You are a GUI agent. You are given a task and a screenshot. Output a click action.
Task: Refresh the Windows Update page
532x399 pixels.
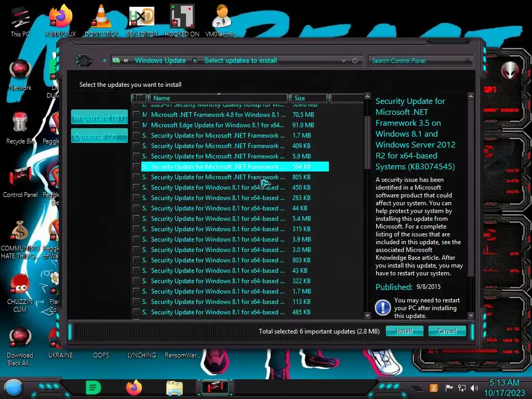pyautogui.click(x=355, y=61)
